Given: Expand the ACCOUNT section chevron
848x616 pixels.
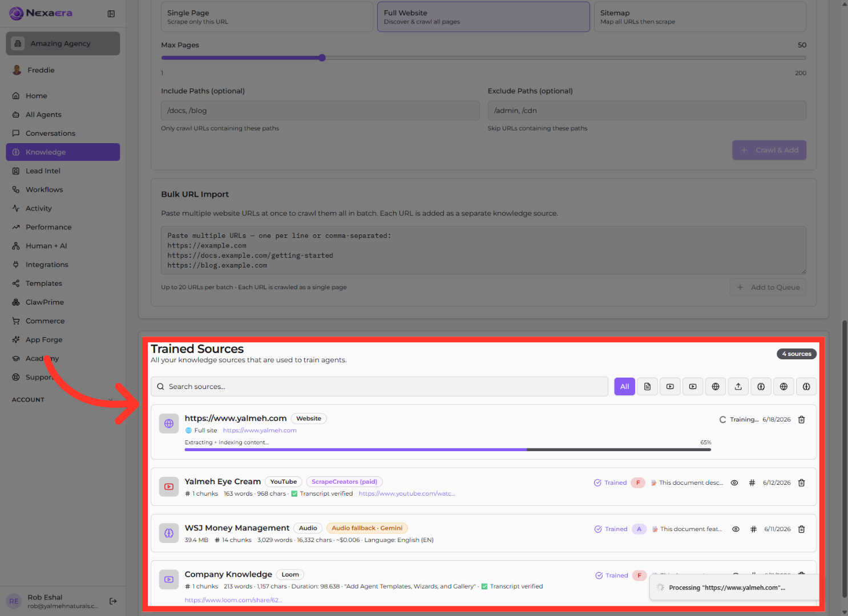Looking at the screenshot, I should pos(111,400).
